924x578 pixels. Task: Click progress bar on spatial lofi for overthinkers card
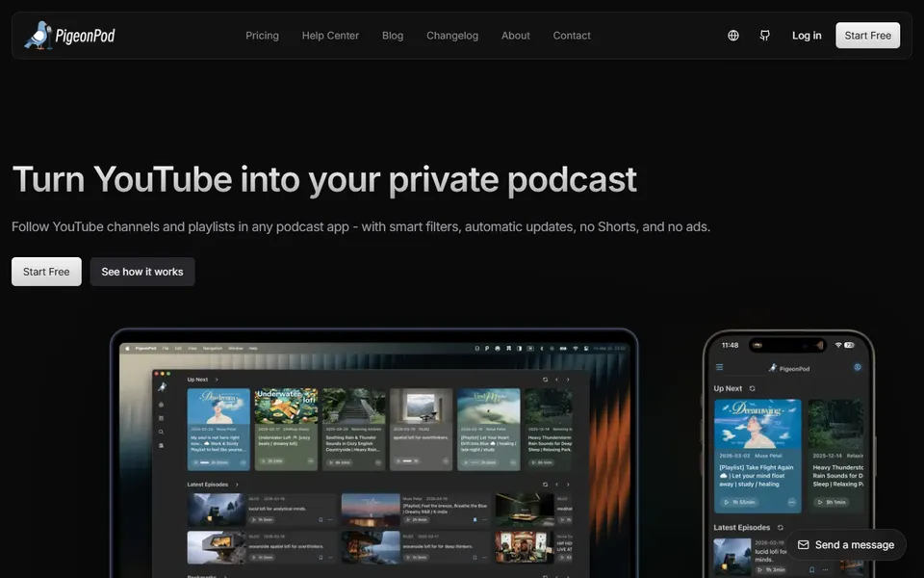[407, 460]
